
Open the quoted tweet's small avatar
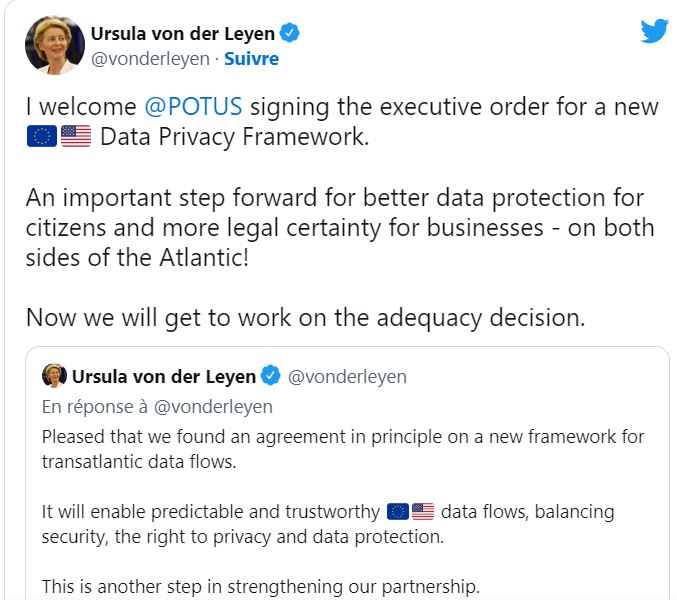(x=54, y=376)
